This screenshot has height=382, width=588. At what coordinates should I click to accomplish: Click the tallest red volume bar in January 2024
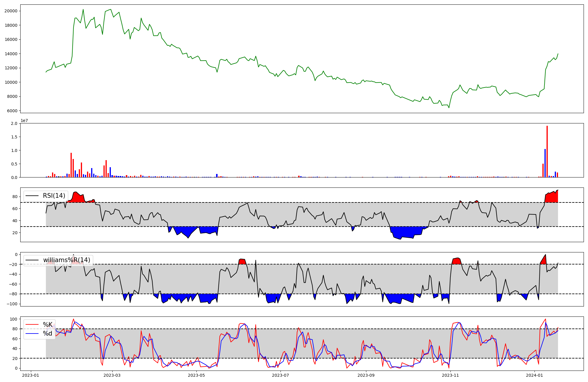(547, 151)
